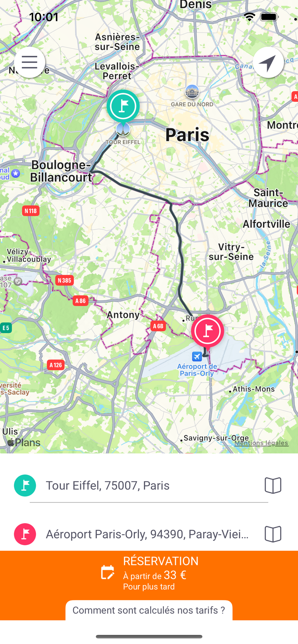Open the Mentions légales link
This screenshot has height=644, width=298.
tap(261, 443)
